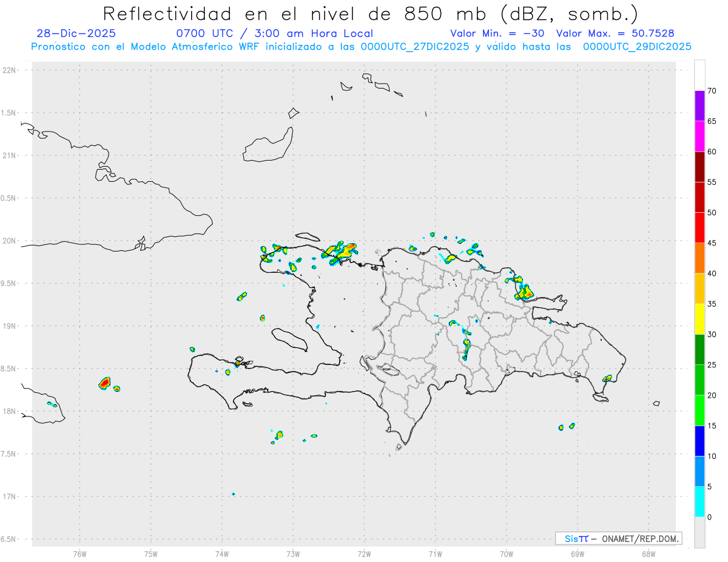Click the magenta 60-65 dBZ color band
The image size is (728, 562).
coord(699,136)
